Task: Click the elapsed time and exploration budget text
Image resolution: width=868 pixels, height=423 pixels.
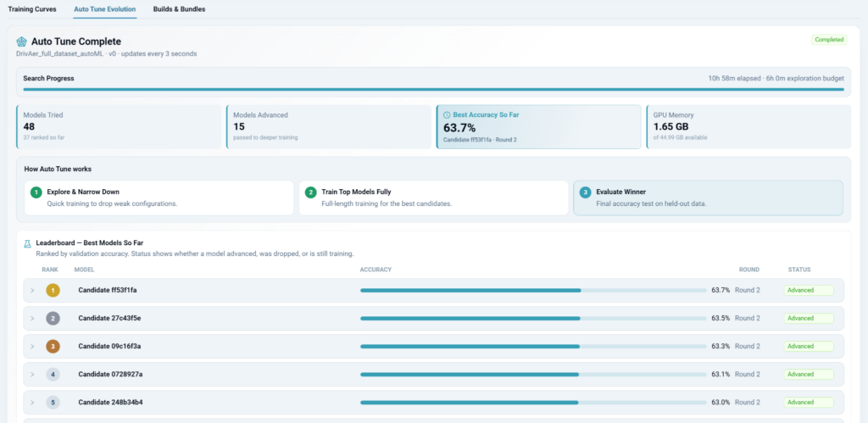Action: pos(776,79)
